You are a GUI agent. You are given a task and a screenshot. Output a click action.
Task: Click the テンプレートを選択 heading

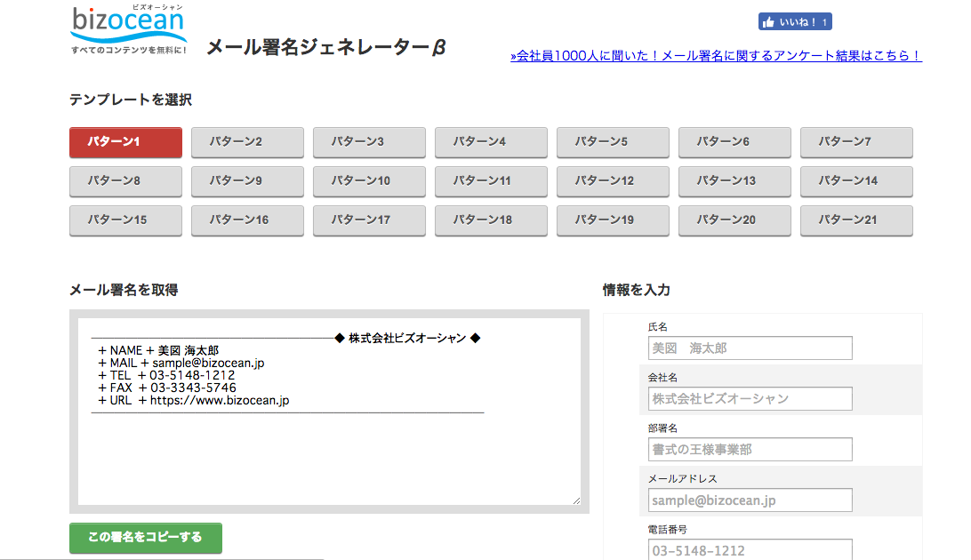[x=131, y=100]
